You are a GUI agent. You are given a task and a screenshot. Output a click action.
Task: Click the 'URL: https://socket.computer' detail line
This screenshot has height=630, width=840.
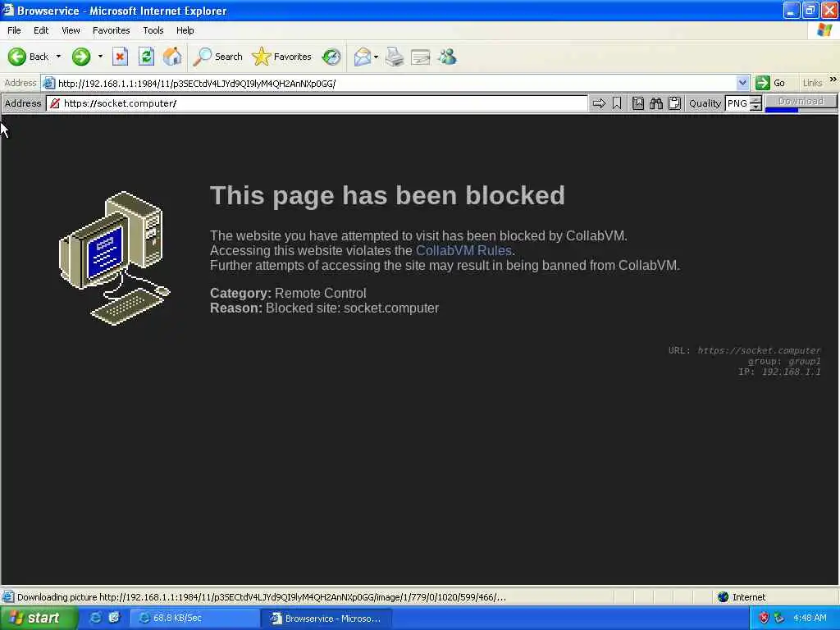[x=744, y=350]
